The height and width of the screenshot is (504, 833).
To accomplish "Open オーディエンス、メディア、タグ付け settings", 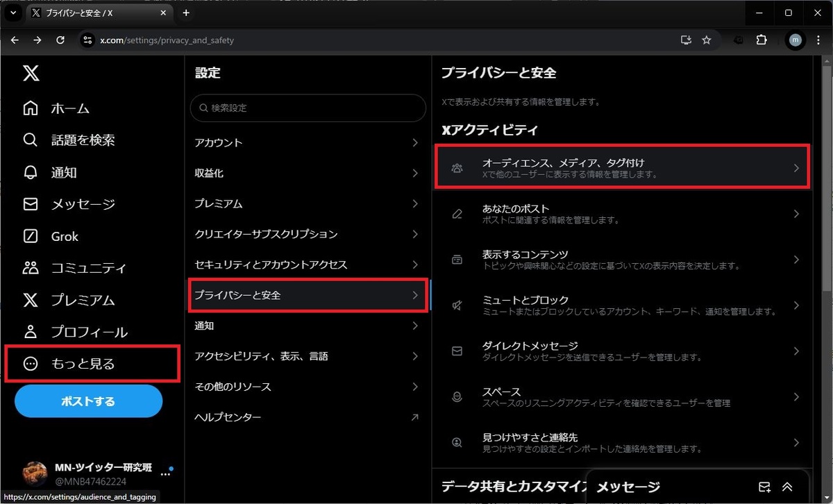I will (622, 168).
